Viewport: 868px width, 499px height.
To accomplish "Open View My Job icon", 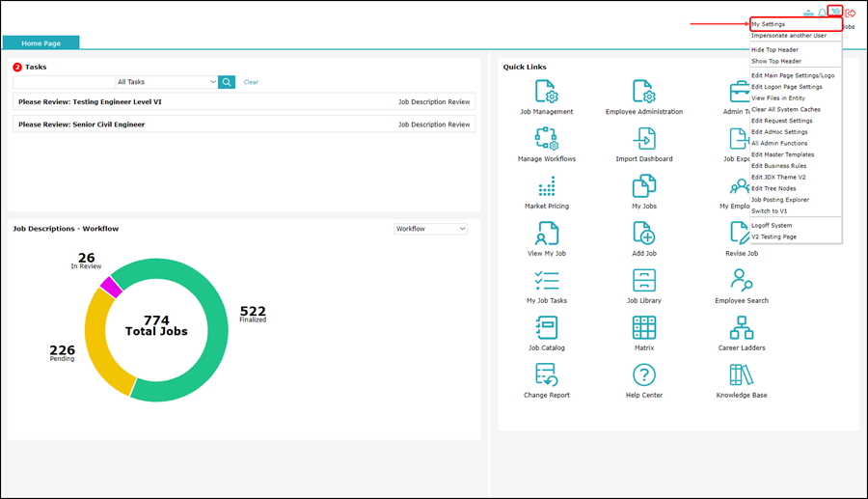I will coord(547,234).
